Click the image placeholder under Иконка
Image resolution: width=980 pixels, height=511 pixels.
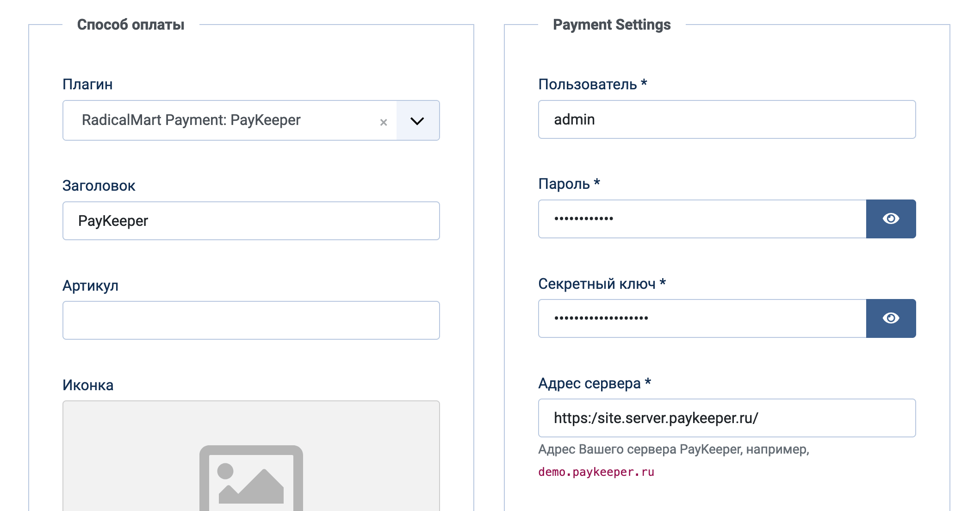pyautogui.click(x=251, y=477)
